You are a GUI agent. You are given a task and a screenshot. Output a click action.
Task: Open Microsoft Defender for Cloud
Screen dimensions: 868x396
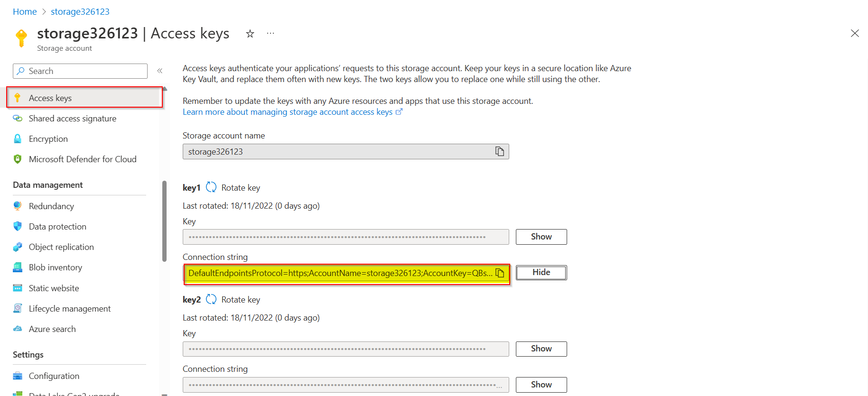[x=83, y=159]
